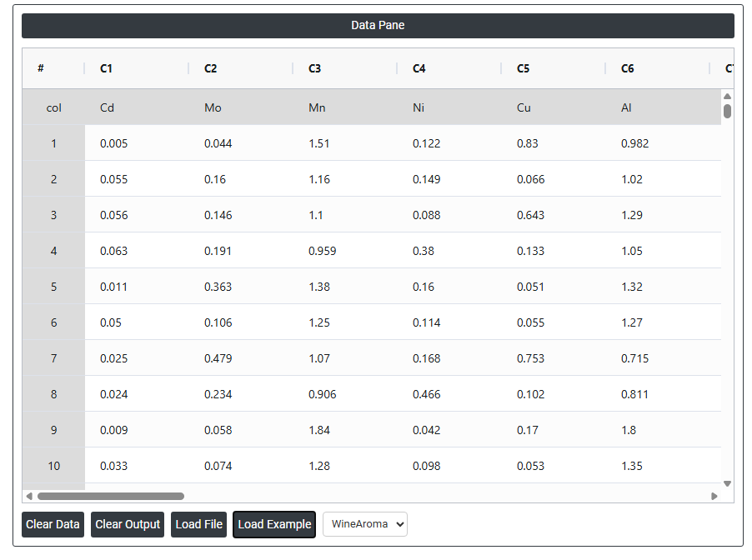Click the Load Example button
The height and width of the screenshot is (560, 752).
tap(274, 524)
